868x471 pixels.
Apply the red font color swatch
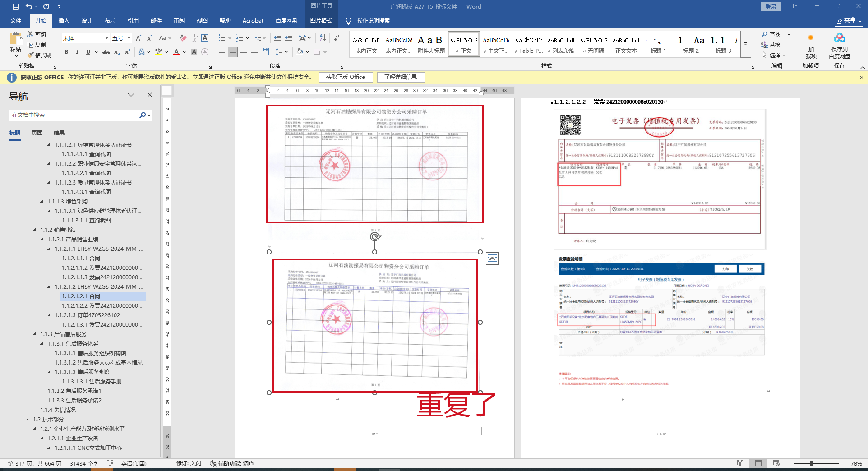click(x=176, y=52)
